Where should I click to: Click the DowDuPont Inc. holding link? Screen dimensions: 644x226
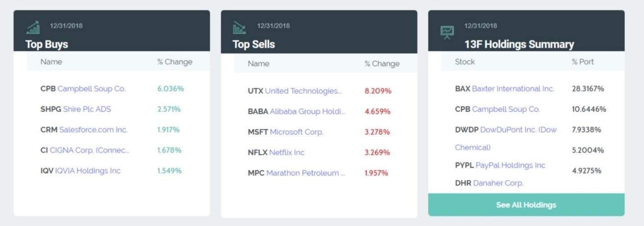[x=518, y=130]
